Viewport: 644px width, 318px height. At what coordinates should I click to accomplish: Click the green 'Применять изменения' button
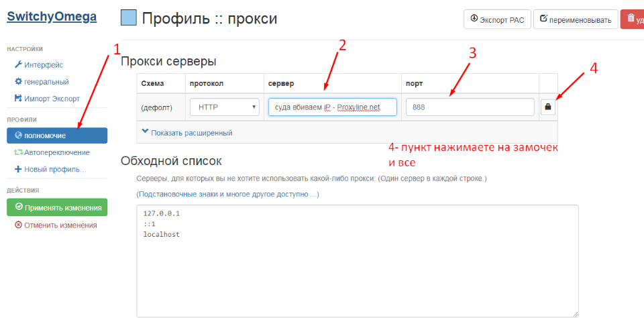click(x=57, y=207)
